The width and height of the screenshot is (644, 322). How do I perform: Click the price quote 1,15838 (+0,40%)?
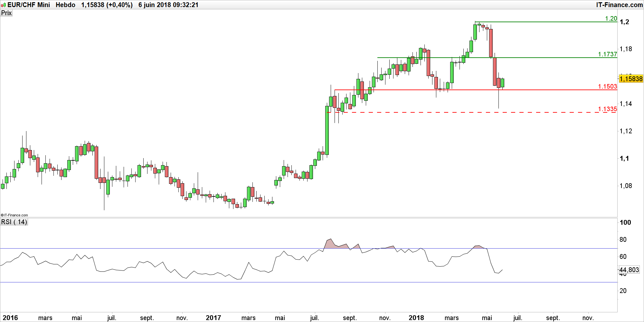107,5
